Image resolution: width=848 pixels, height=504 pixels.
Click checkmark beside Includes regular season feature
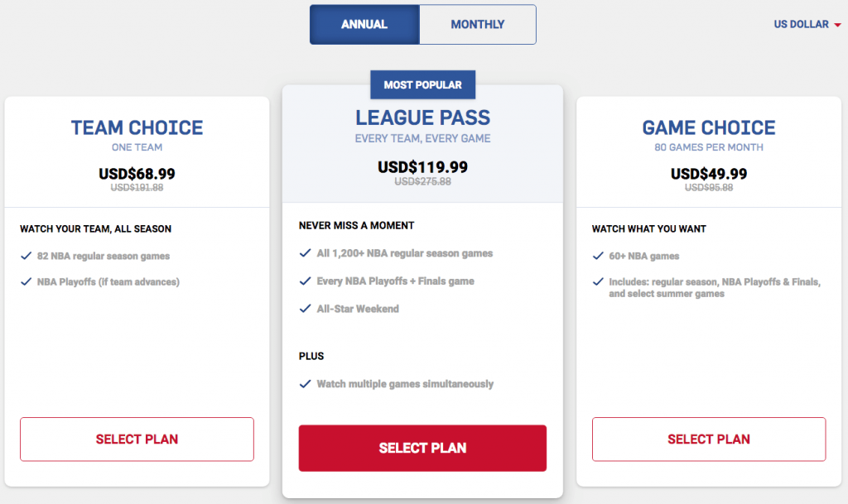(597, 282)
